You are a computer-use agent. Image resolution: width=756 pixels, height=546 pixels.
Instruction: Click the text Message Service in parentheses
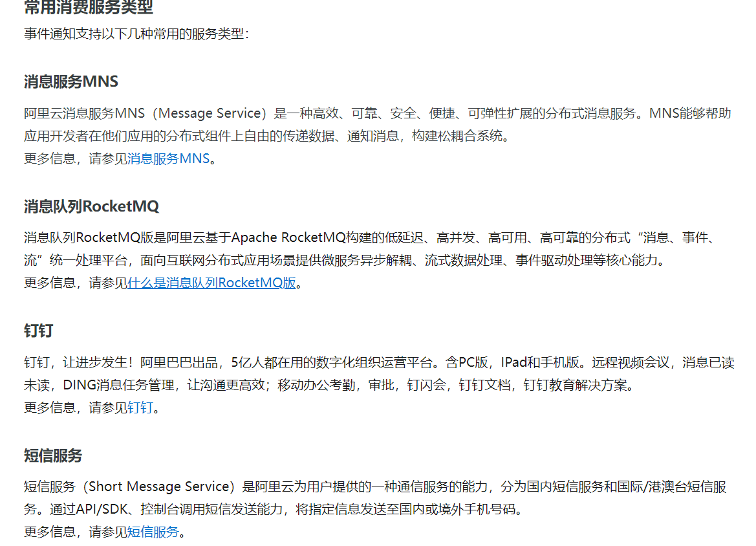[210, 113]
